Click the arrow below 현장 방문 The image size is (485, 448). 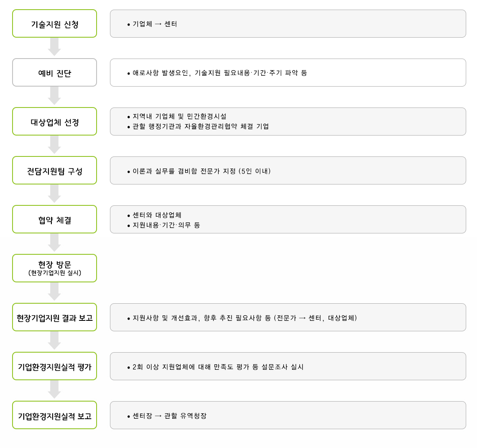(x=54, y=292)
